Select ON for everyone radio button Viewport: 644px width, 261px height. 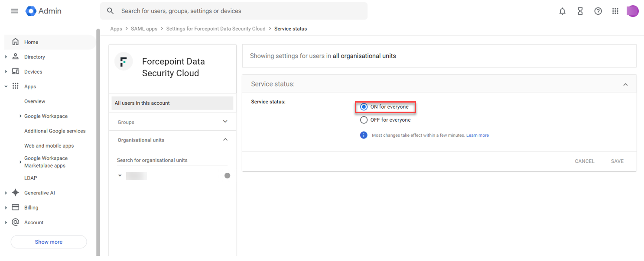[x=364, y=107]
